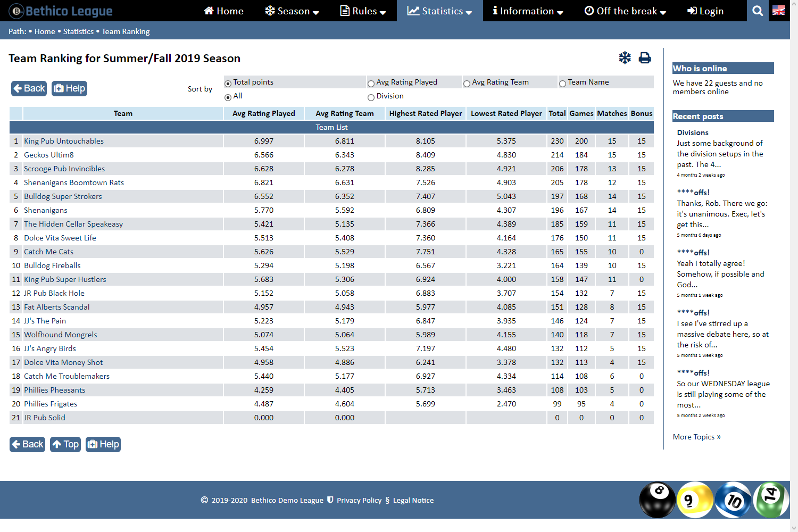Image resolution: width=798 pixels, height=532 pixels.
Task: Click the green 14-ball icon
Action: 771,499
